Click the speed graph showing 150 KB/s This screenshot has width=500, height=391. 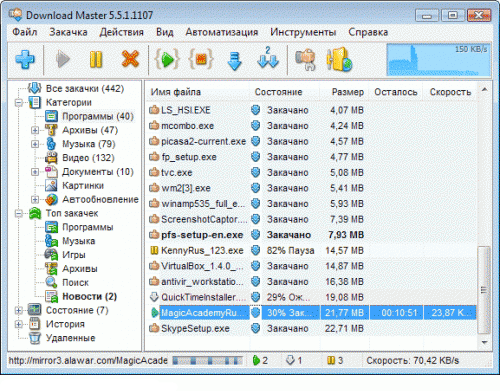[438, 60]
